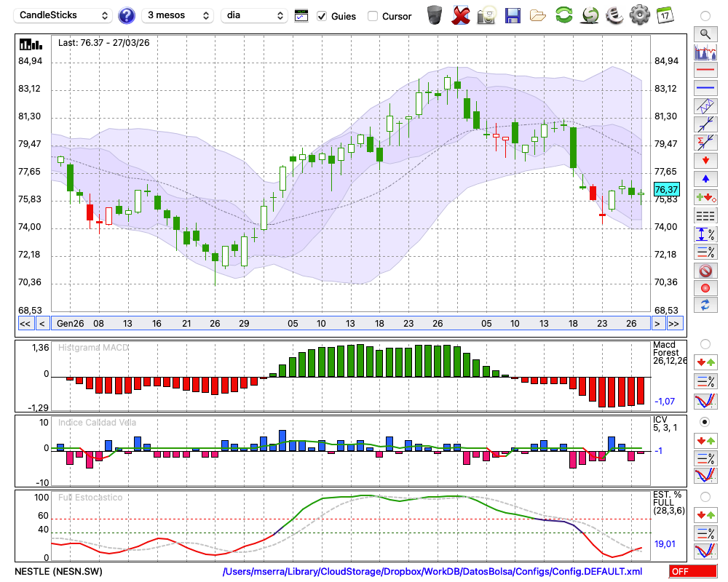Screen dimensions: 728x582
Task: Uncheck the Guies checkbox
Action: click(x=322, y=16)
